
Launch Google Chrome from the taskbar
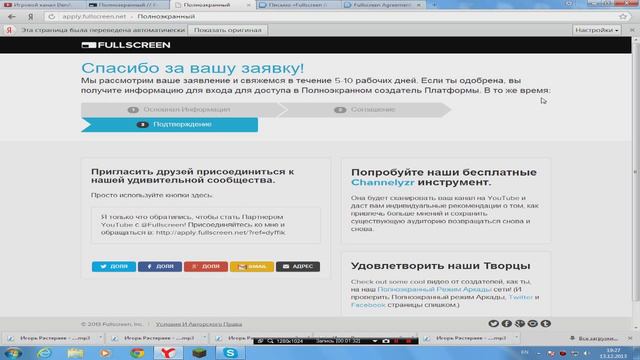[x=137, y=353]
